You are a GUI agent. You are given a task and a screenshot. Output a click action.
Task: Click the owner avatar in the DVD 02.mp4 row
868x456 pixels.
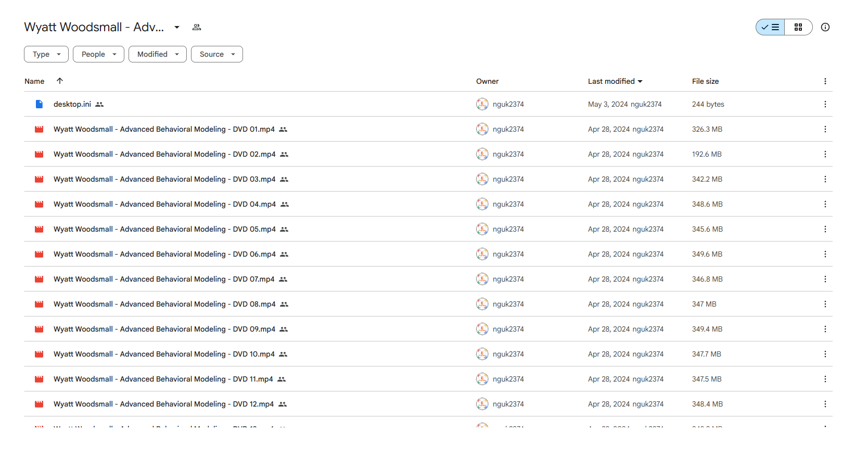tap(482, 154)
